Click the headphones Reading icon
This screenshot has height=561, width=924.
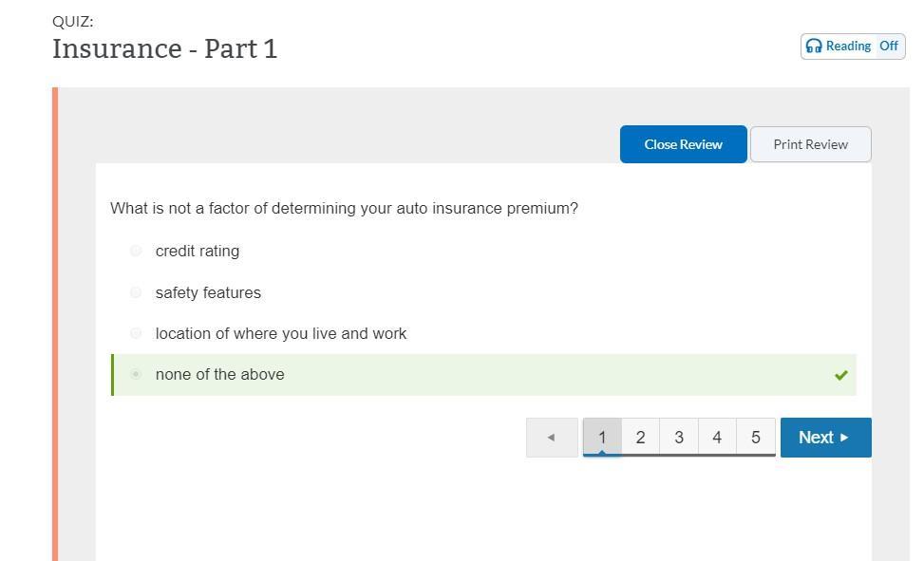[x=814, y=47]
